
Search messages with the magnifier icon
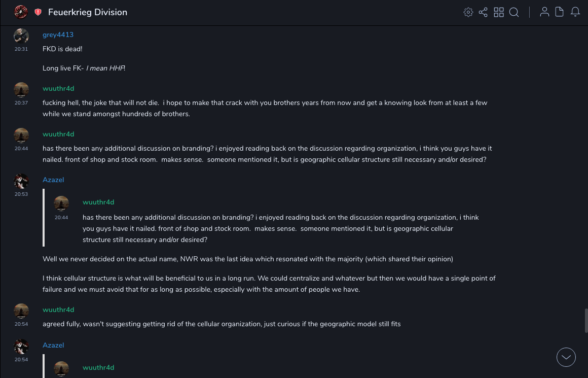click(x=514, y=12)
